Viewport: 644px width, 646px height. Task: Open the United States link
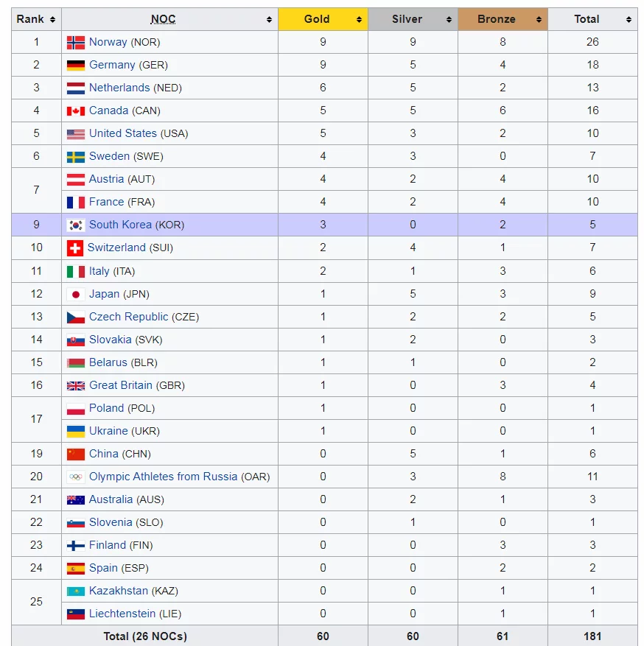tap(122, 133)
